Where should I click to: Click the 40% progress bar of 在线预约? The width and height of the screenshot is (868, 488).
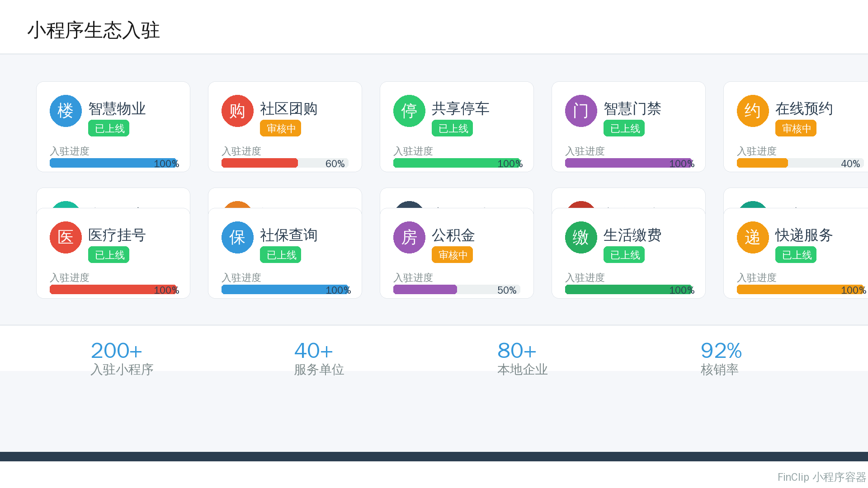(x=800, y=163)
